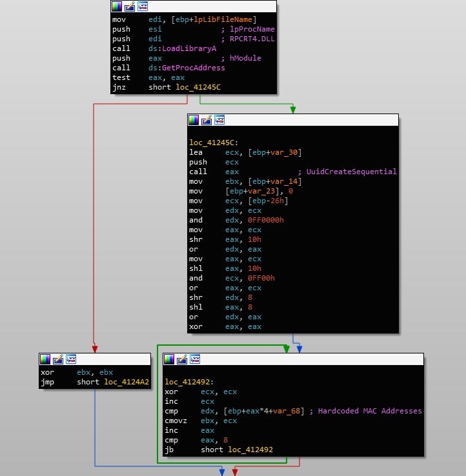Click the group nodes icon in the LoadLibraryA block
466x476 pixels.
143,6
